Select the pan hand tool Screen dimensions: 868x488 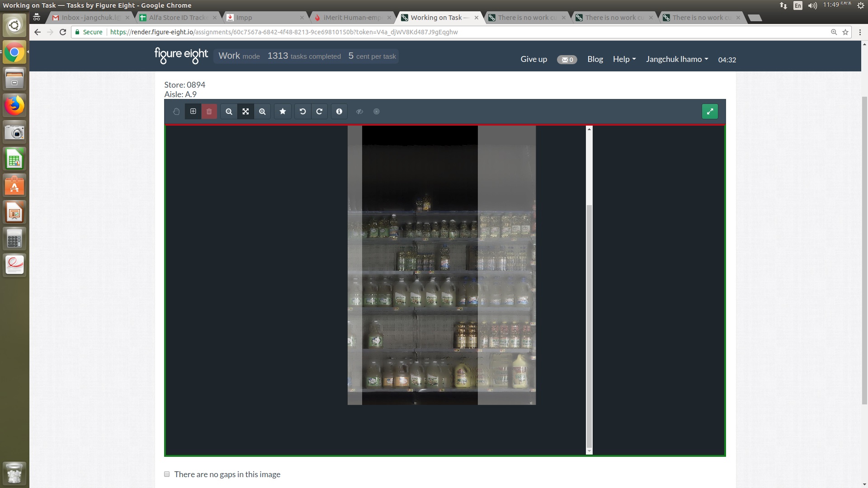tap(176, 112)
